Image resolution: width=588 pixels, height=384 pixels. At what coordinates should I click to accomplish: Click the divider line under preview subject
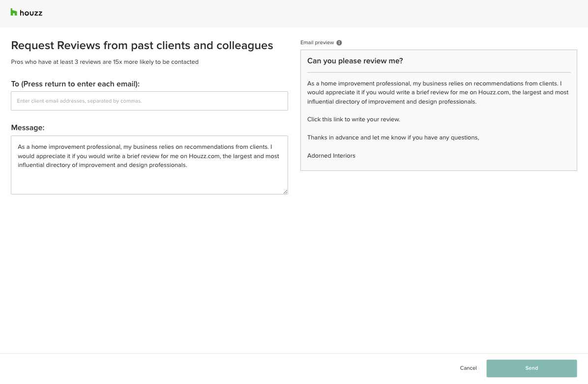[439, 73]
